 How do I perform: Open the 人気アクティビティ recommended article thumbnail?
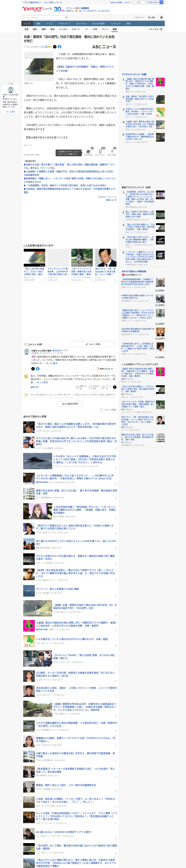(82, 258)
